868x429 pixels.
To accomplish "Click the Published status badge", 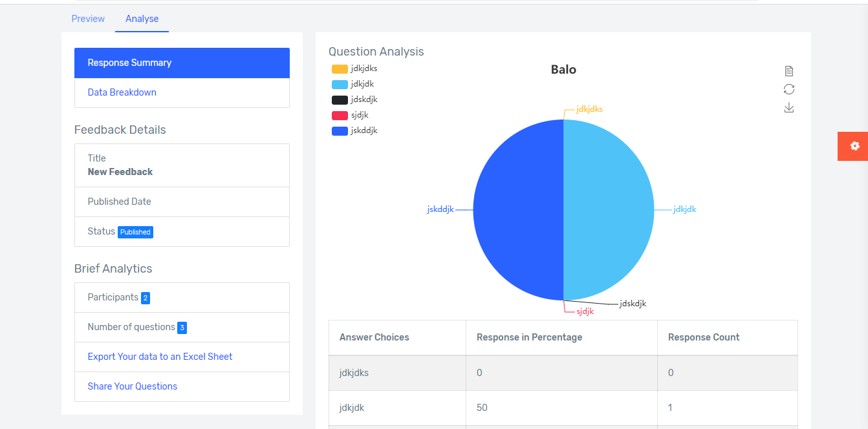I will point(135,232).
